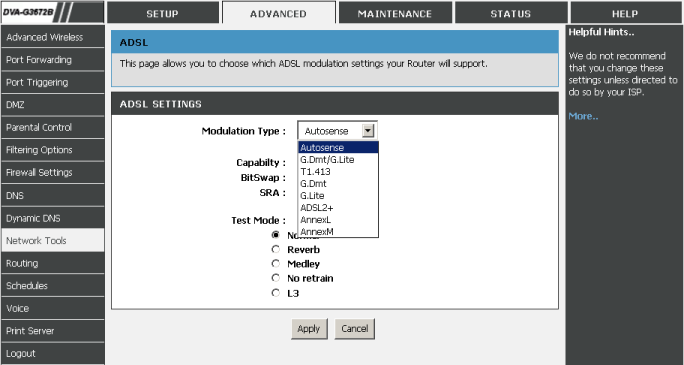Viewport: 684px width, 365px height.
Task: Open Advanced Wireless in sidebar
Action: click(x=52, y=37)
